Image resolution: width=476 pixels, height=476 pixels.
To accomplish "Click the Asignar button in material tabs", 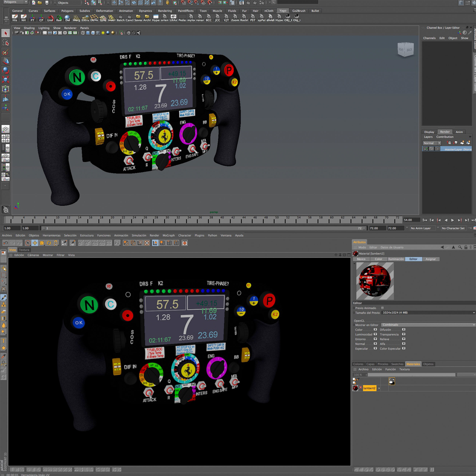I will coord(430,259).
